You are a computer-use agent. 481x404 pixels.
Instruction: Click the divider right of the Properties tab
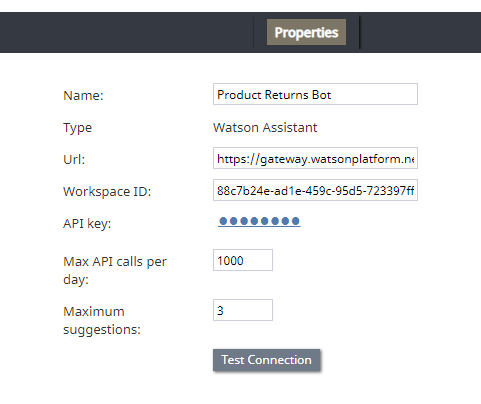pos(360,32)
